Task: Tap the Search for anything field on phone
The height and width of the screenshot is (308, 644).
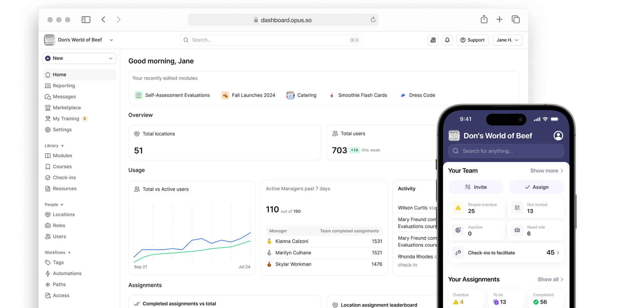Action: pyautogui.click(x=506, y=151)
